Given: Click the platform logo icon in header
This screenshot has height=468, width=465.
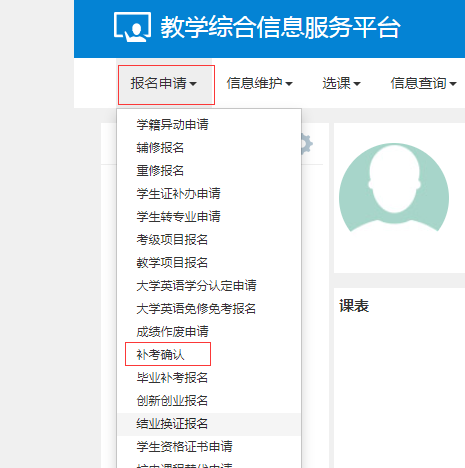Looking at the screenshot, I should (x=132, y=27).
